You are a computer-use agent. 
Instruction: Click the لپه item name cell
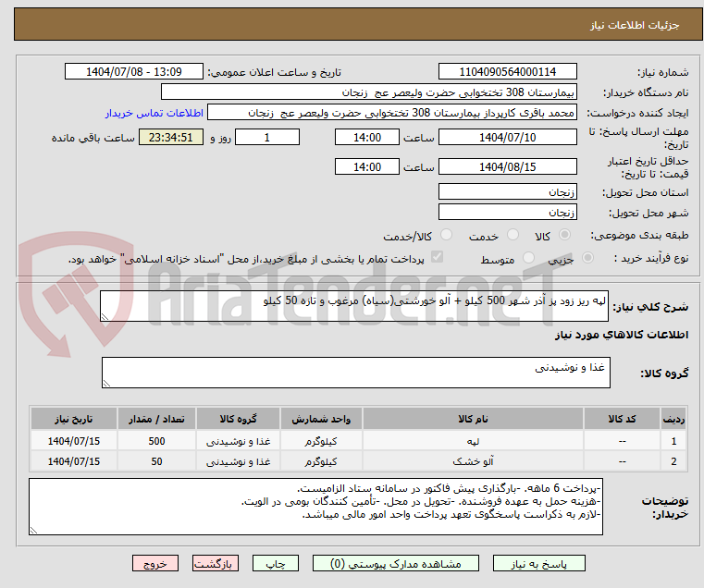point(473,441)
